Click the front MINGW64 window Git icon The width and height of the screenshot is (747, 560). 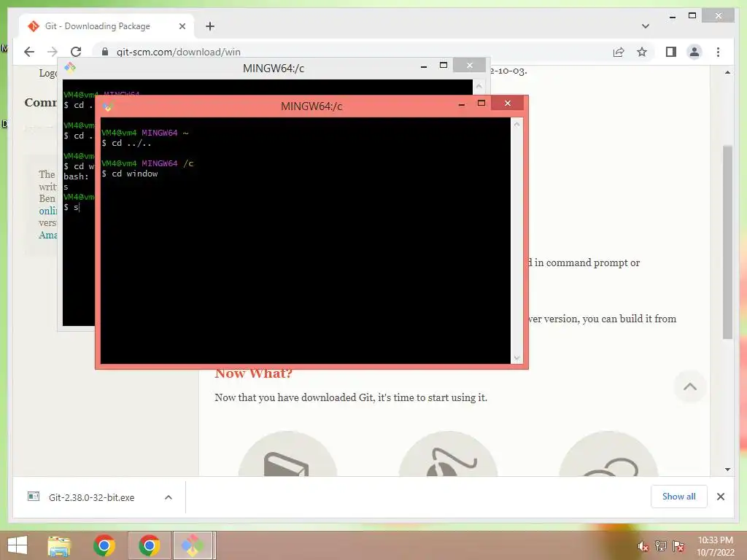coord(107,106)
